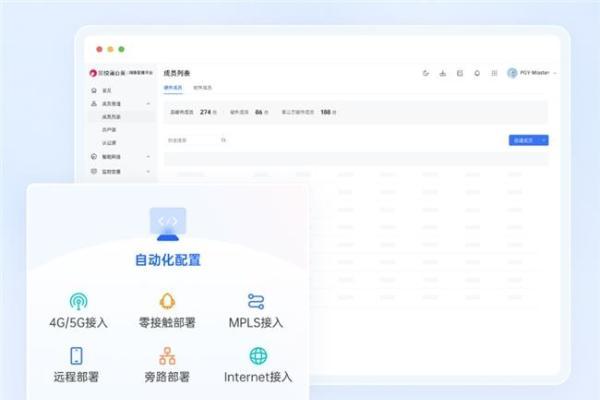Click the 86 count value

pos(259,112)
